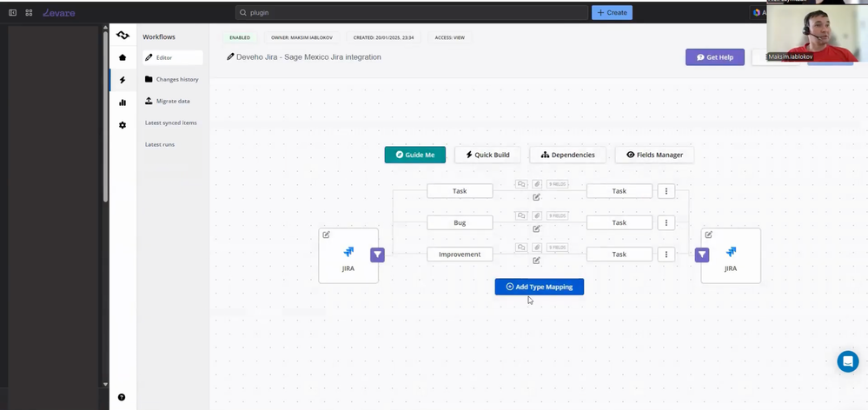Click the help question mark icon

[x=122, y=397]
